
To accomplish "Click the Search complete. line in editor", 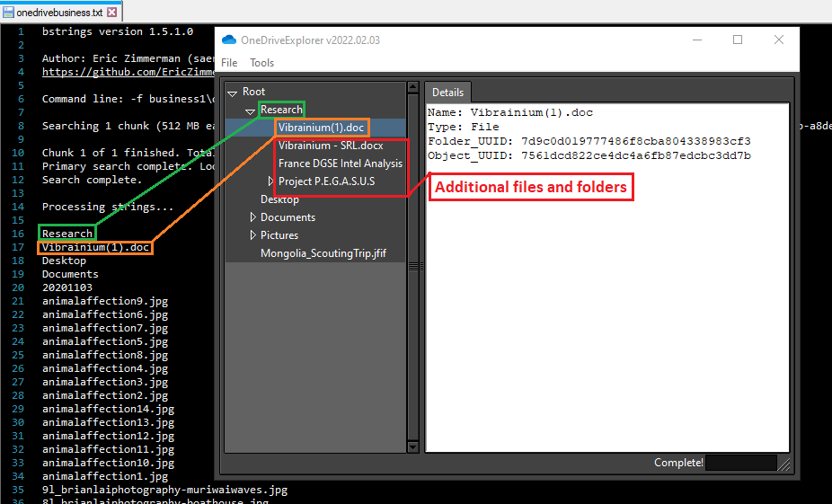I will point(93,180).
